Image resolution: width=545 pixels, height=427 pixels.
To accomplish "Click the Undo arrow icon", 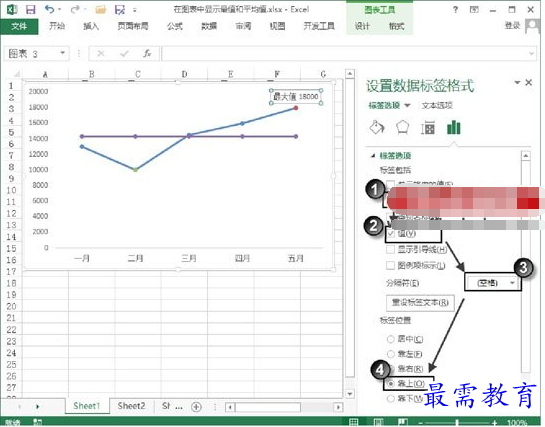I will [x=50, y=9].
